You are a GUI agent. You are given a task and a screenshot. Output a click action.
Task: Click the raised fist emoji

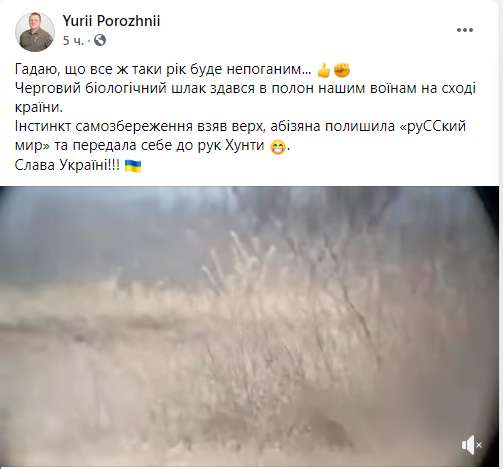click(342, 70)
